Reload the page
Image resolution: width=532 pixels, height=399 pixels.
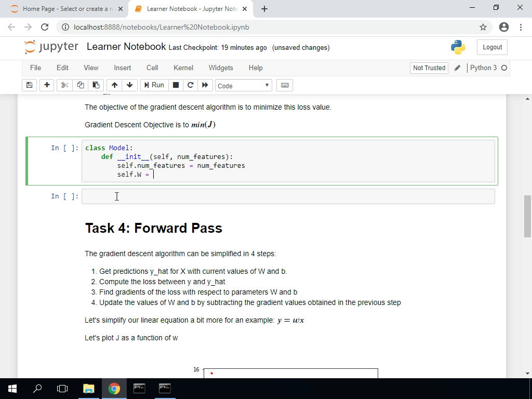45,27
